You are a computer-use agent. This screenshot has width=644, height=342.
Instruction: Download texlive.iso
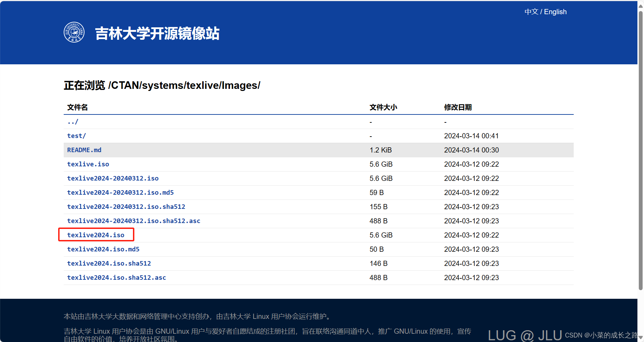[88, 164]
